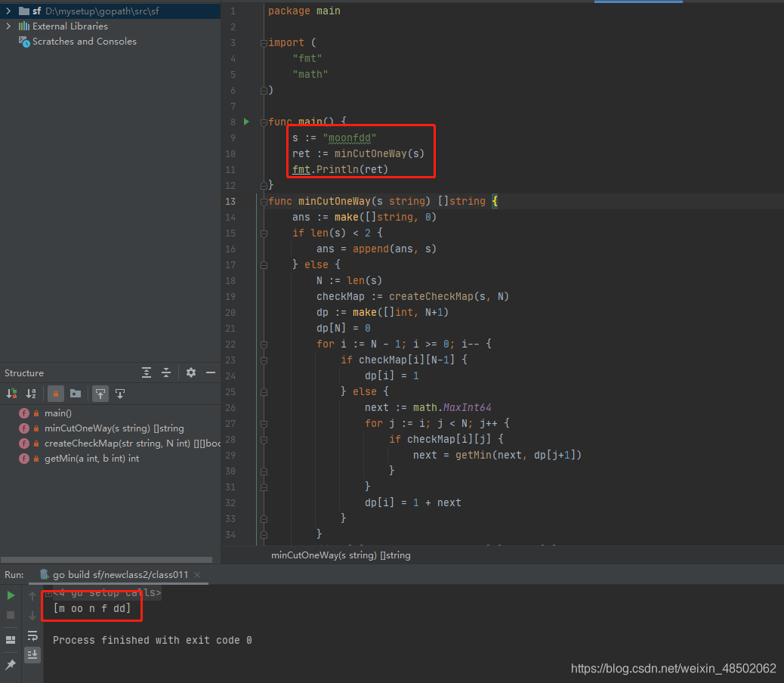Collapse the func minCutOneWay fold marker
Image resolution: width=784 pixels, height=683 pixels.
tap(264, 202)
